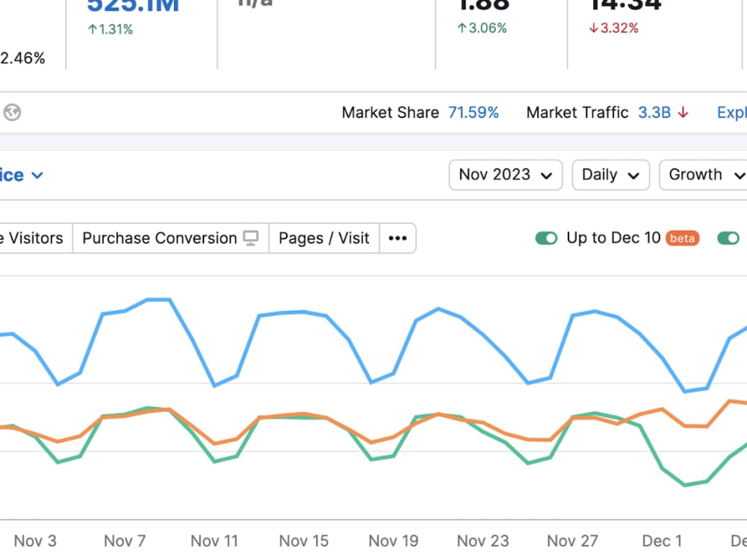Viewport: 747px width, 560px height.
Task: Click the Market Traffic label text
Action: pyautogui.click(x=577, y=113)
